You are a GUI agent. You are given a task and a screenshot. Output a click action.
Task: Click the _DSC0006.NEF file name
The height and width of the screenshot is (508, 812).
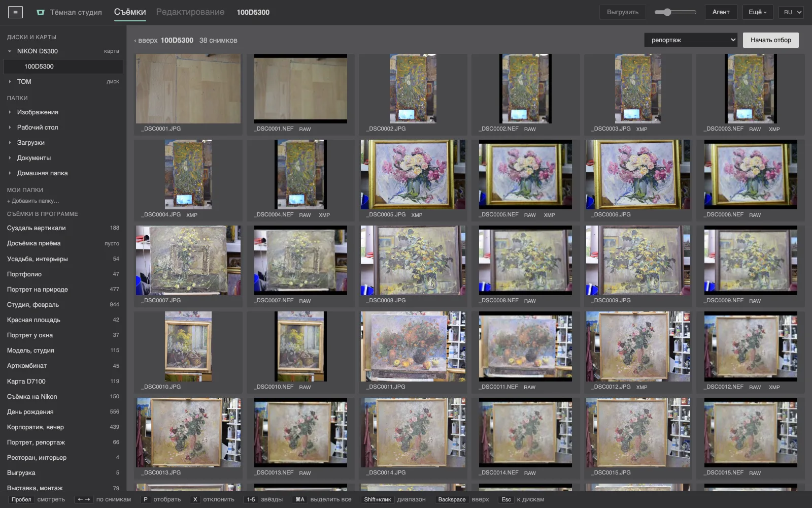[x=723, y=214]
